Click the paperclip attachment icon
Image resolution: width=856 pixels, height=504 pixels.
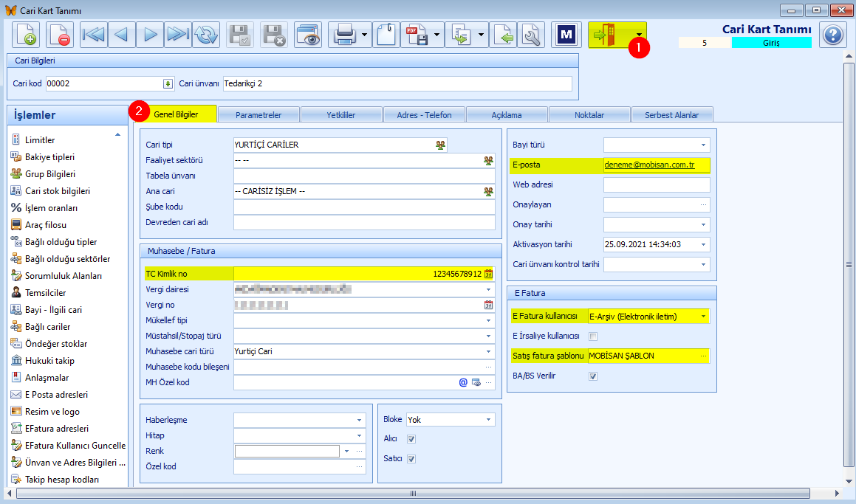point(386,35)
